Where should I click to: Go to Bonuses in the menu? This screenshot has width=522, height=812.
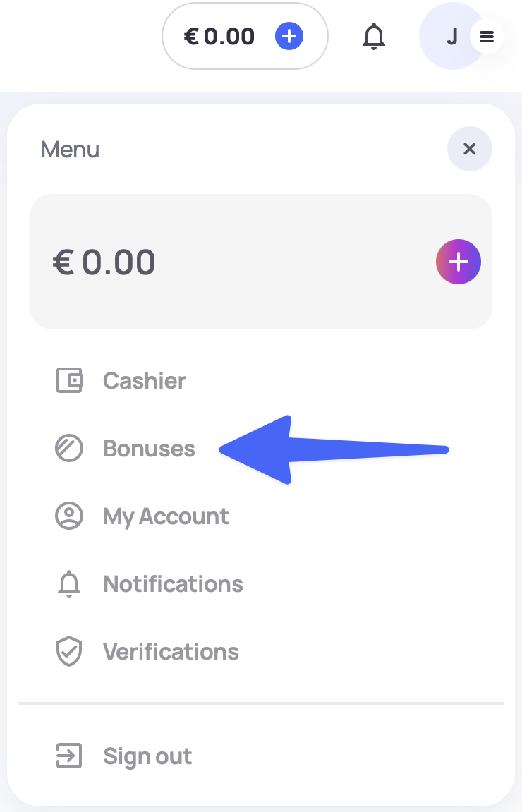[x=149, y=449]
